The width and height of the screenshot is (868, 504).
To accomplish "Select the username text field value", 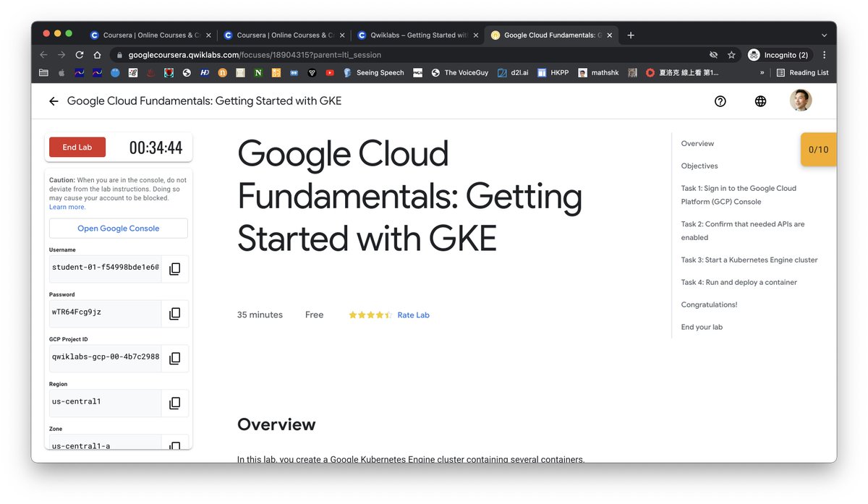I will pyautogui.click(x=105, y=268).
